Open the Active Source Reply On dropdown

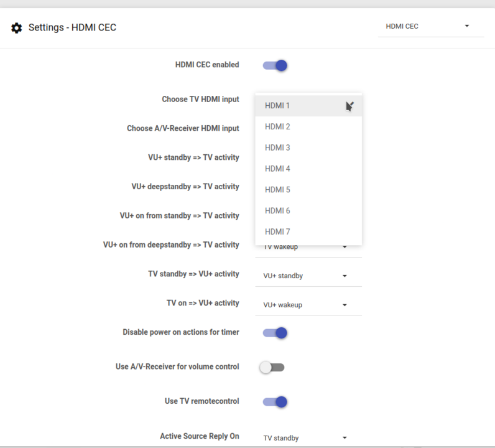click(x=308, y=438)
